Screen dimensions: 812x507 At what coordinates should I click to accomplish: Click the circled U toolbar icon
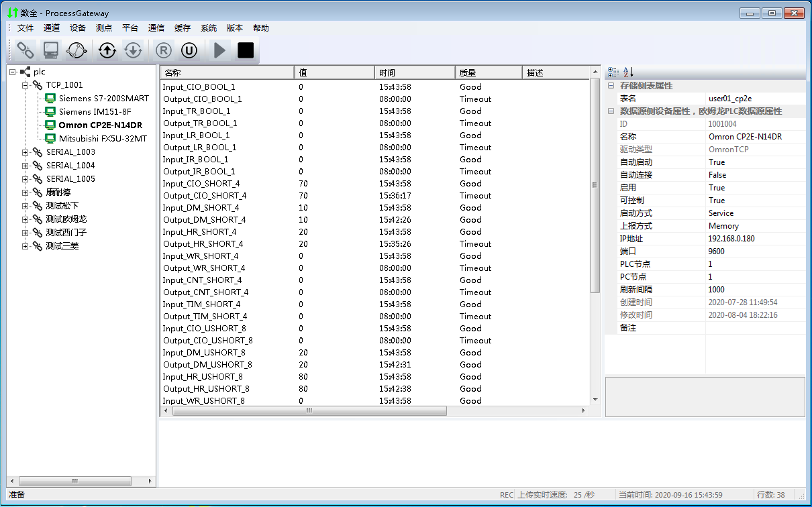[189, 50]
